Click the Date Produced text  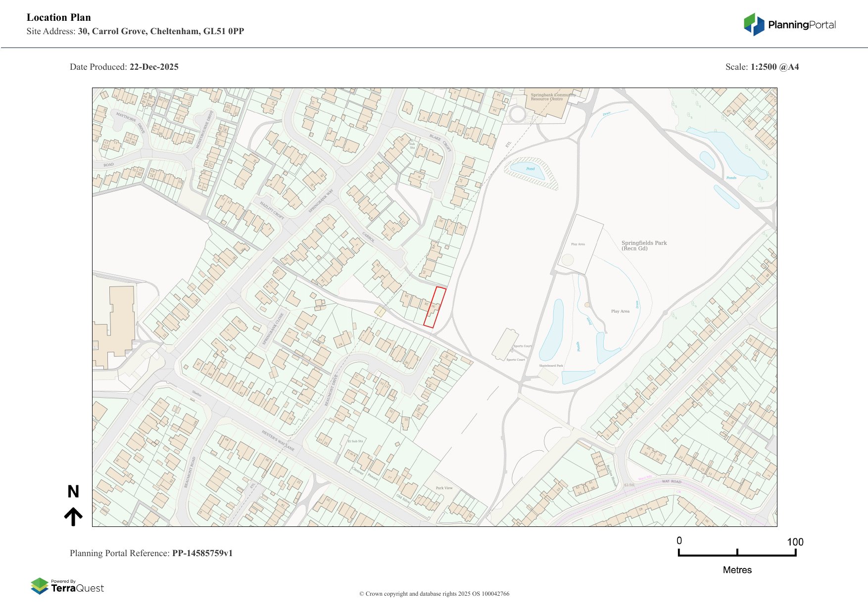tap(124, 67)
